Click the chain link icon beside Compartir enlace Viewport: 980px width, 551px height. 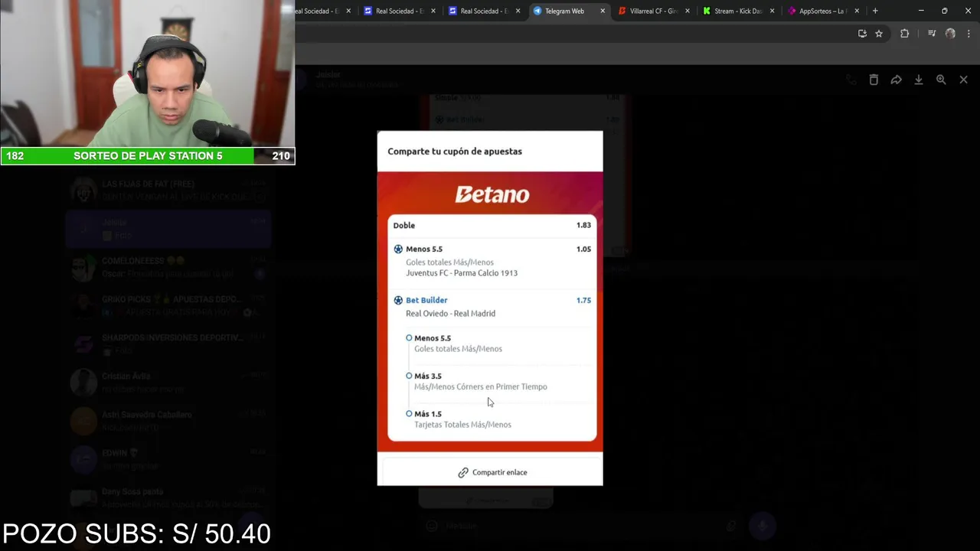(463, 472)
